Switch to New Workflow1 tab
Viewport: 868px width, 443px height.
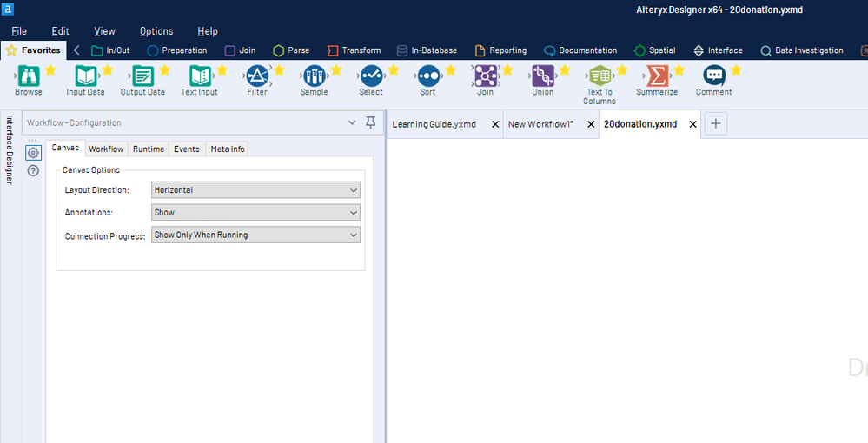(540, 124)
